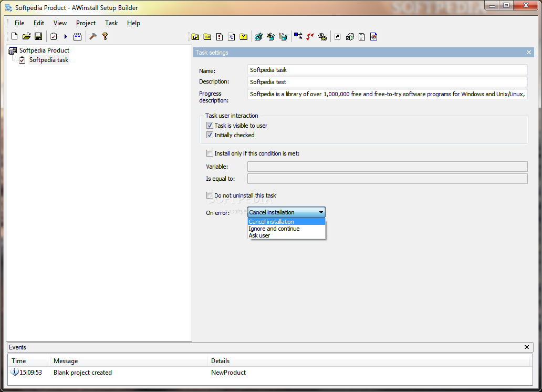Screen dimensions: 542x392
Task: Click the grey cubes toolbar icon
Action: click(x=350, y=37)
